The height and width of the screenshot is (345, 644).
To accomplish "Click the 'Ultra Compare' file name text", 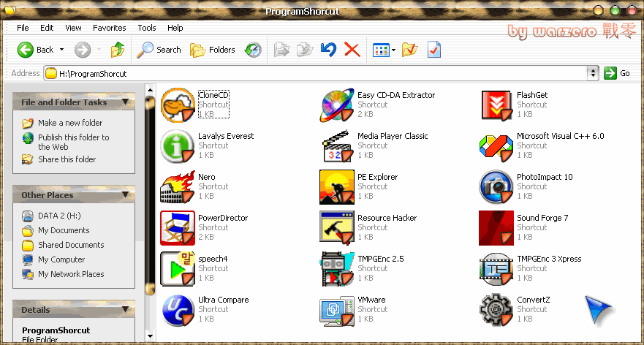I will point(224,300).
